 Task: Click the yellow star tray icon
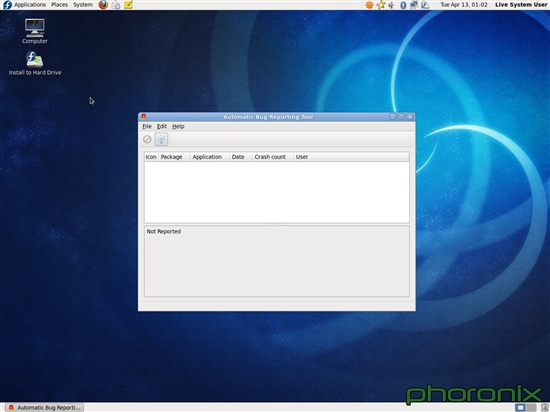(x=381, y=5)
